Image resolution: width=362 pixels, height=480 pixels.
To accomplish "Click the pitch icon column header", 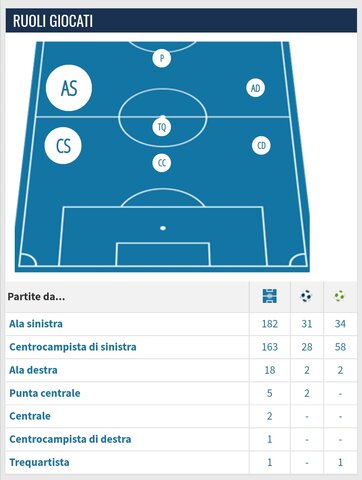I will [270, 296].
